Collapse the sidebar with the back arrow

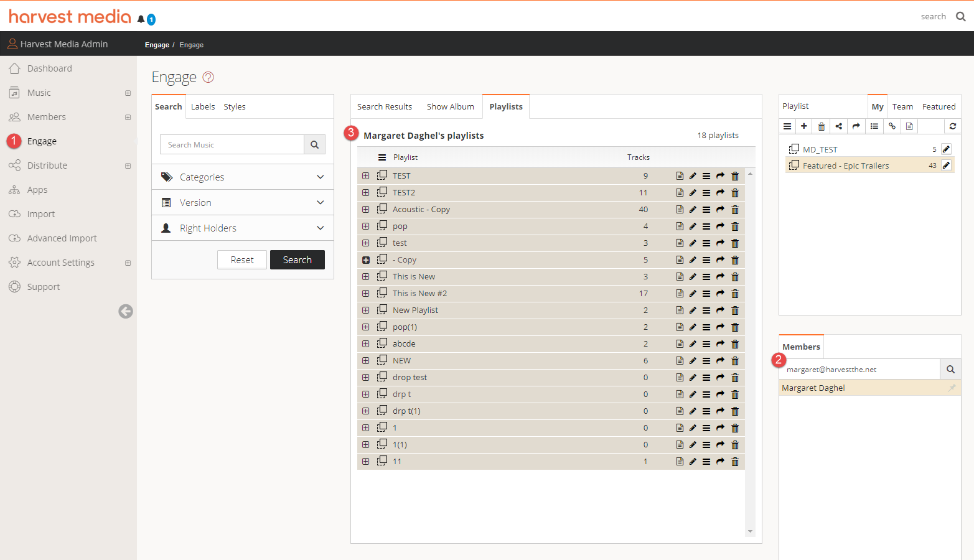(x=126, y=311)
